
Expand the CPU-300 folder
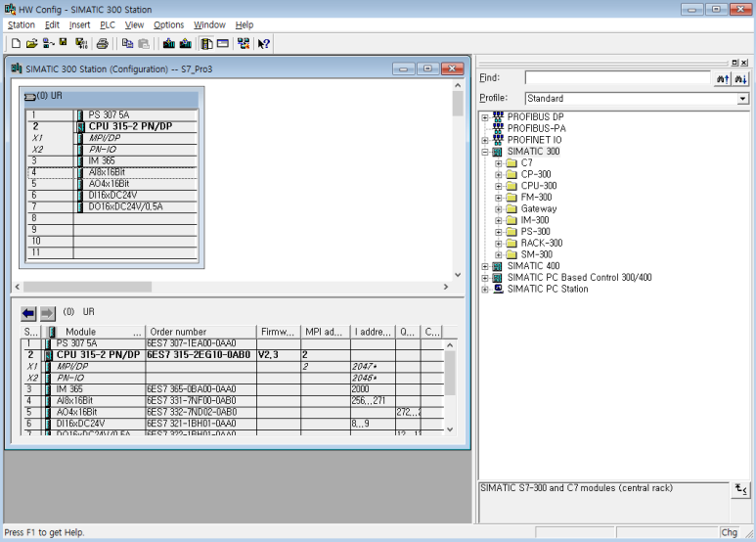pyautogui.click(x=499, y=186)
